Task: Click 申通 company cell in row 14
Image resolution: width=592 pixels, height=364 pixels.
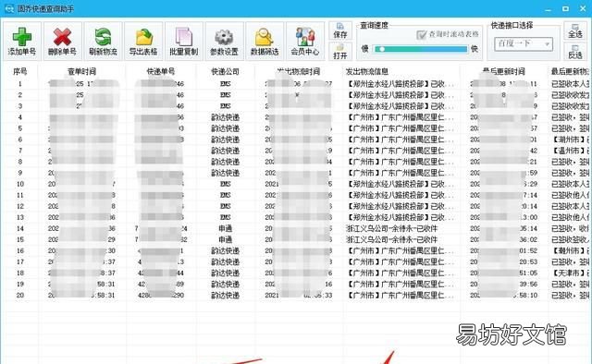Action: click(x=226, y=228)
